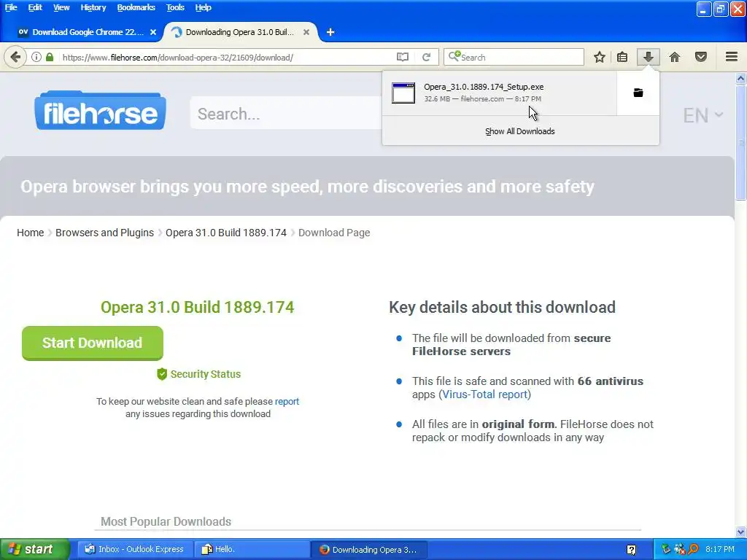Toggle Reader View icon in address bar

point(403,57)
